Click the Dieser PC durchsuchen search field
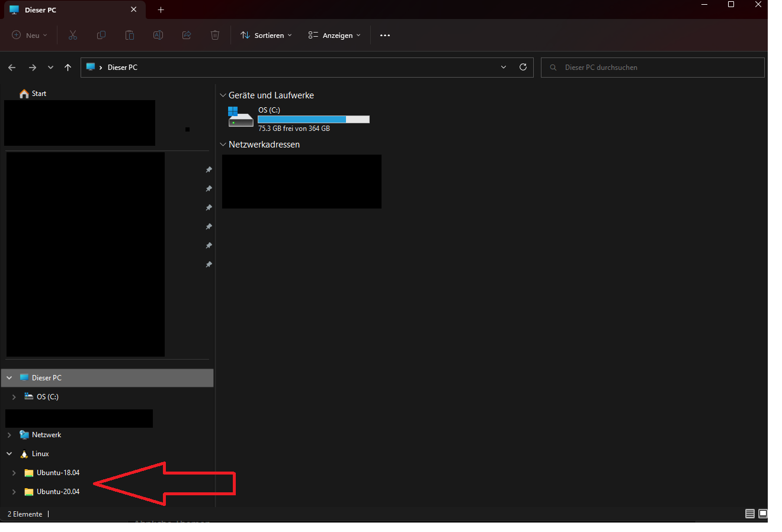 click(x=653, y=68)
